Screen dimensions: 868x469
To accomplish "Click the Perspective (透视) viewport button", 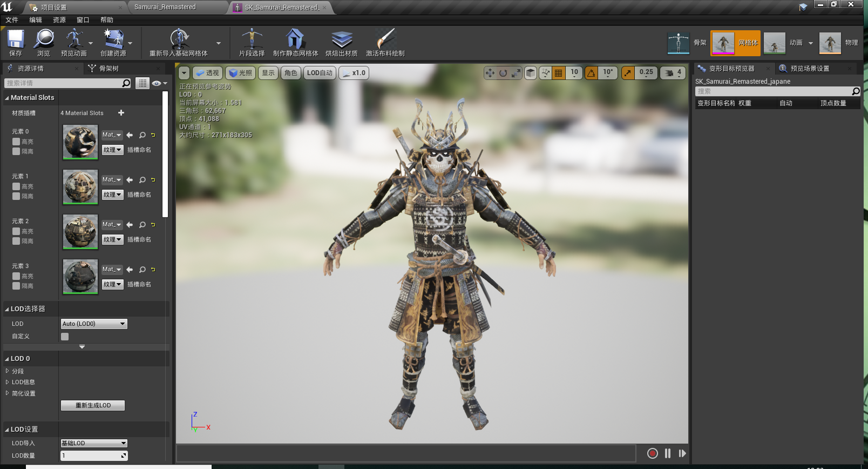I will pos(207,73).
